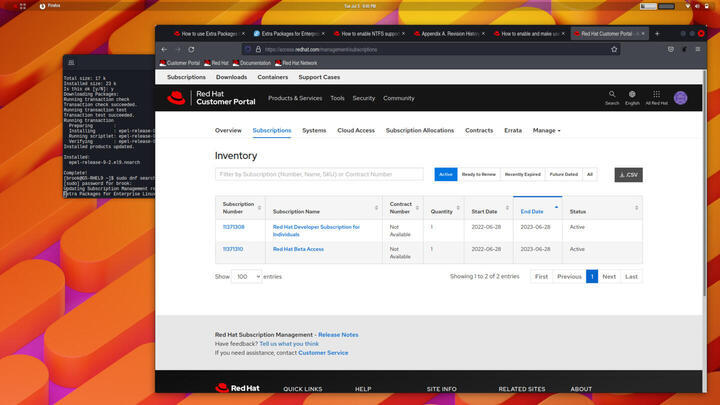
Task: Switch to Contracts tab
Action: click(x=479, y=130)
